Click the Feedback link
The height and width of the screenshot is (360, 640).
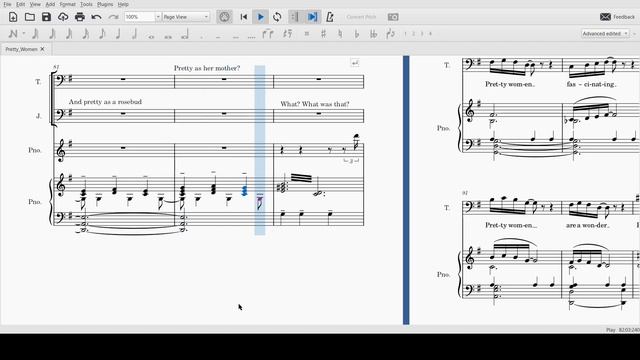coord(624,17)
